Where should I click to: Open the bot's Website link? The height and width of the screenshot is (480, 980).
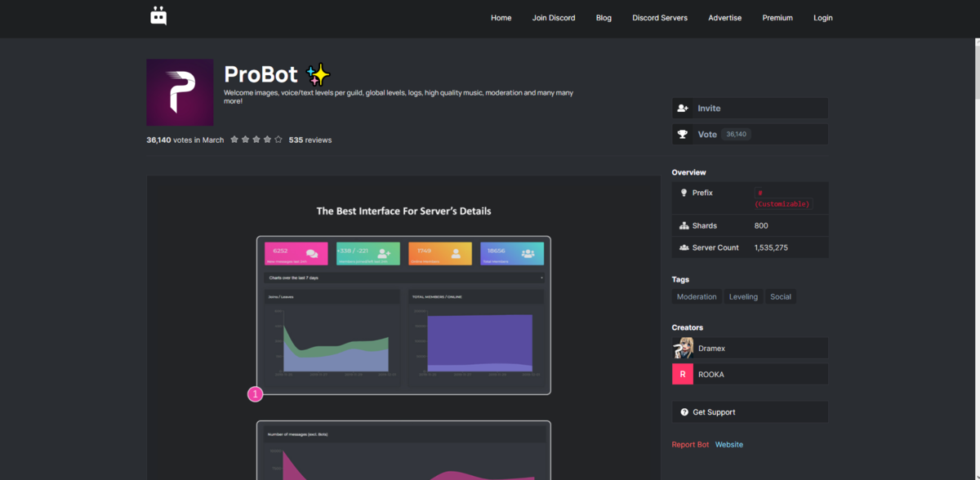tap(729, 445)
